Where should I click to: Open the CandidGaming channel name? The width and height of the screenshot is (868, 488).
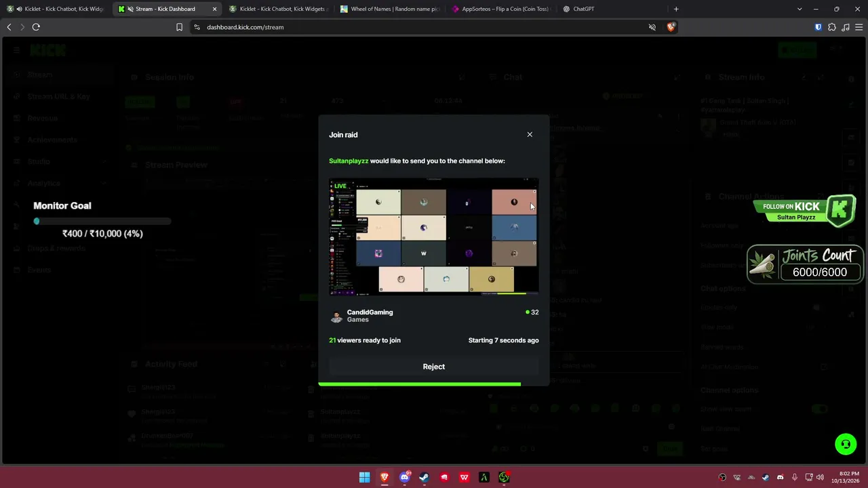pos(370,312)
